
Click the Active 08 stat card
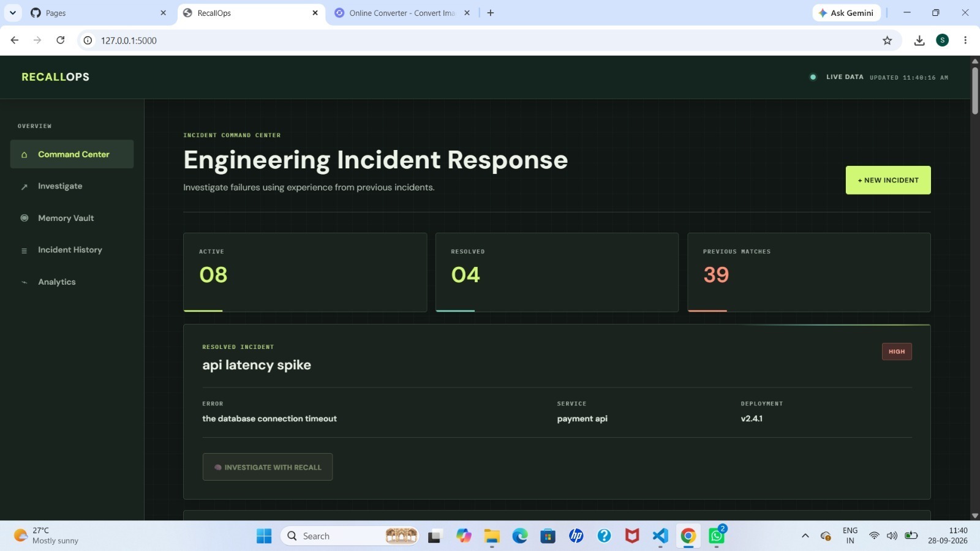click(305, 272)
